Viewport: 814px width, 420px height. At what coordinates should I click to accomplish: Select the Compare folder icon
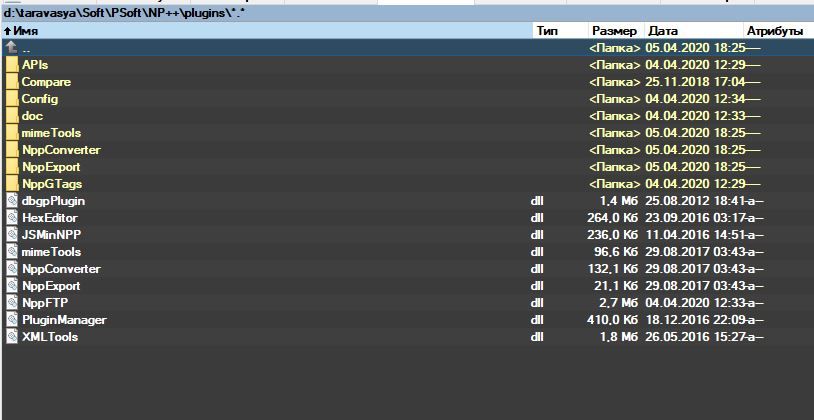coord(12,82)
